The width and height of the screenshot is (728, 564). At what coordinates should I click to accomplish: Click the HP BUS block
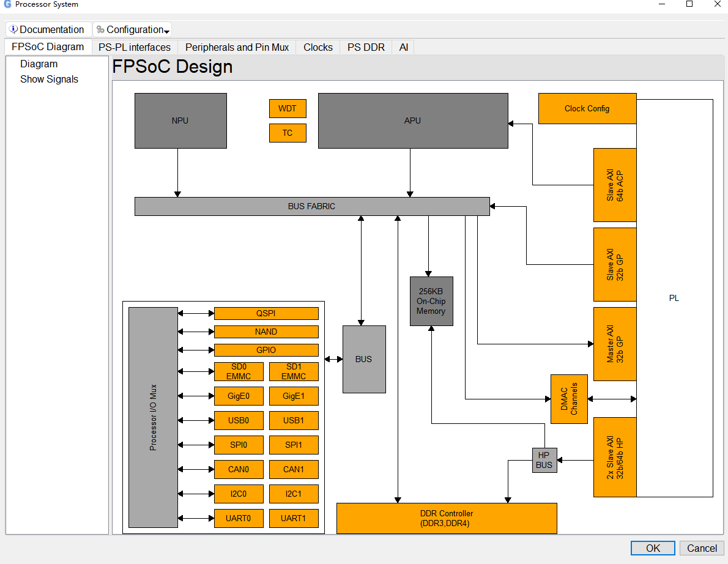tap(544, 461)
